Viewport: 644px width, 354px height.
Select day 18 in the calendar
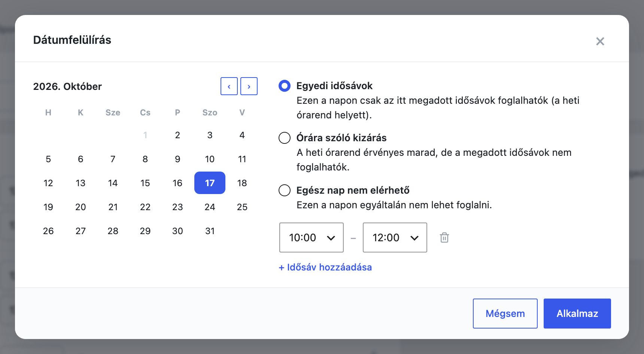click(242, 183)
